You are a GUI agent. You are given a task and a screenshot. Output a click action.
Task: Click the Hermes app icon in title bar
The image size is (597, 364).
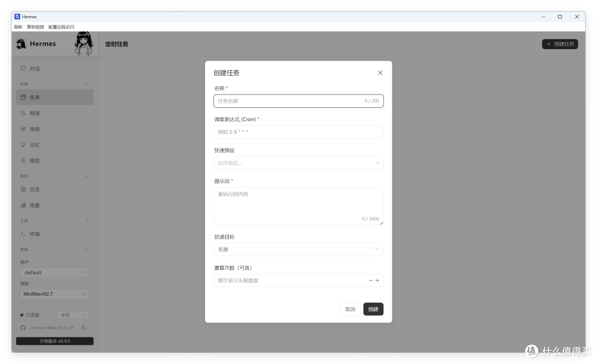click(x=17, y=17)
